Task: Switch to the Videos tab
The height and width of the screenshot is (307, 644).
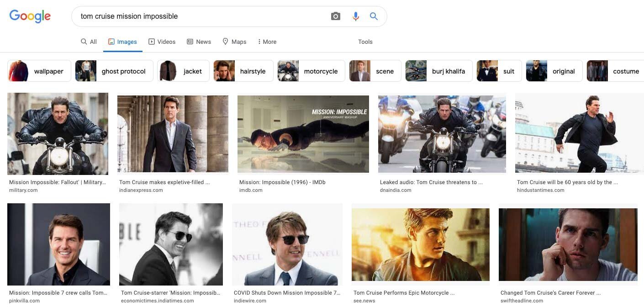Action: 162,42
